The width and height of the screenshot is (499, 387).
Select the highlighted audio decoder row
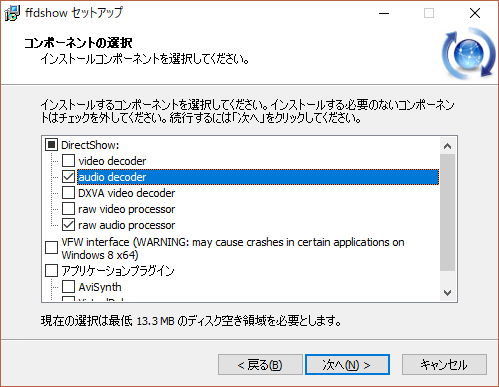pos(258,177)
